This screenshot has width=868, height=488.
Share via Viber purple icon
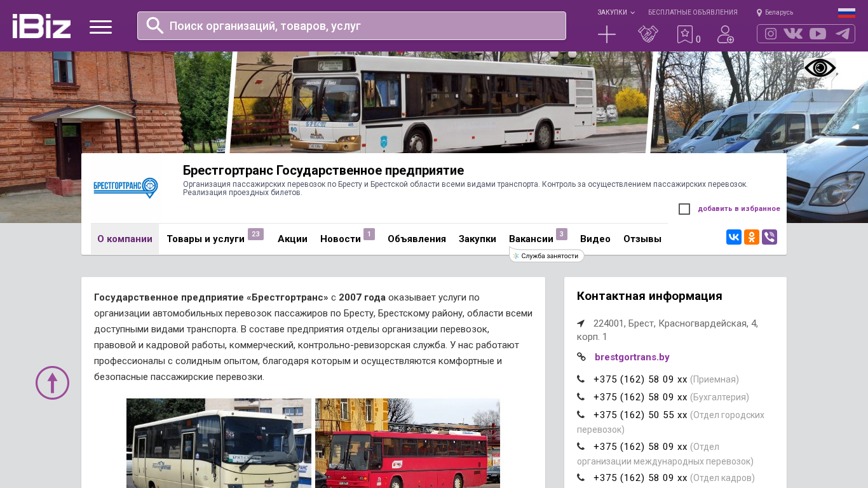coord(770,237)
